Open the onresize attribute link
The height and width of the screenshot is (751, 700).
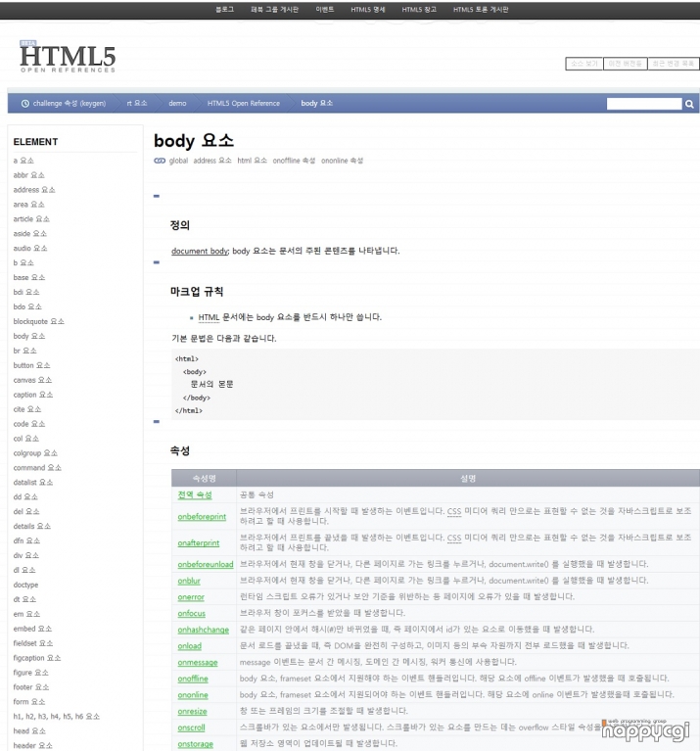[192, 711]
